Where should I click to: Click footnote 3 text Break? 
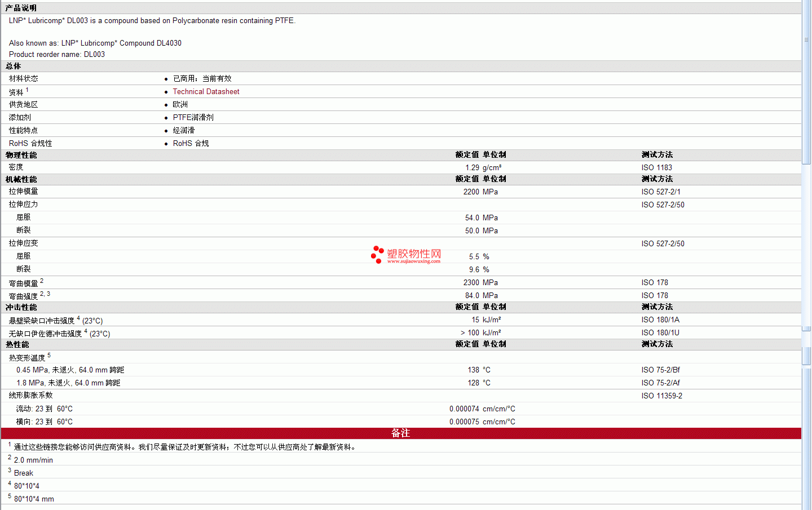tap(23, 473)
